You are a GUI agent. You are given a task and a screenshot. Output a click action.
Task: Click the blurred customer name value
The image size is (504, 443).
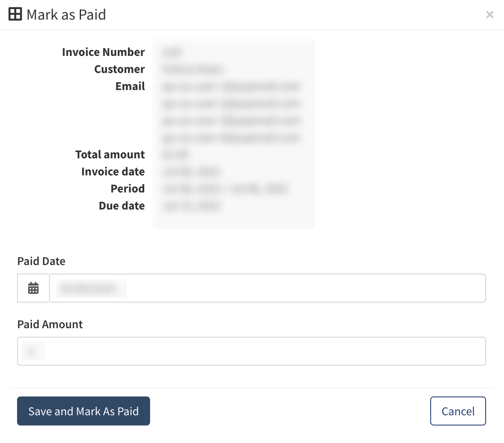click(192, 69)
